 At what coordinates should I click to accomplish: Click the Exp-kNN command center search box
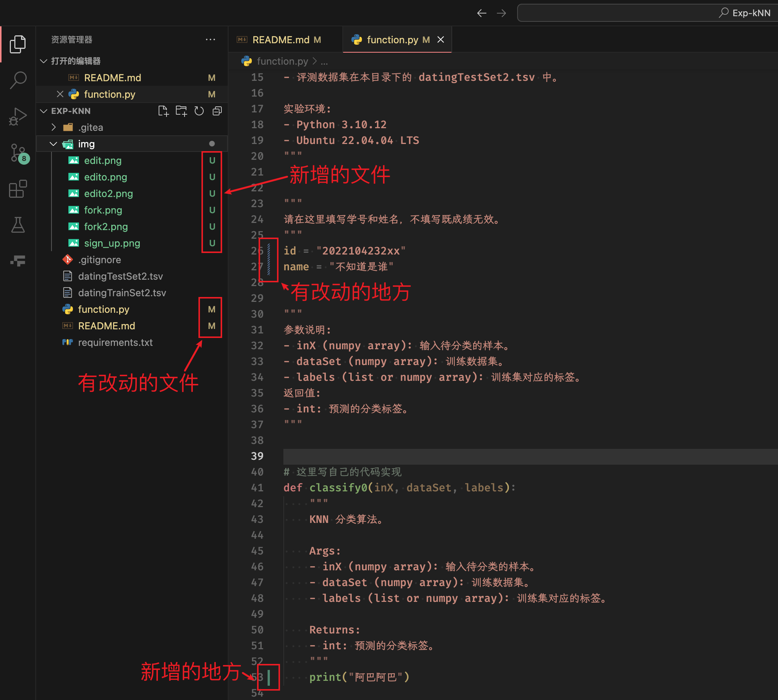tap(648, 13)
